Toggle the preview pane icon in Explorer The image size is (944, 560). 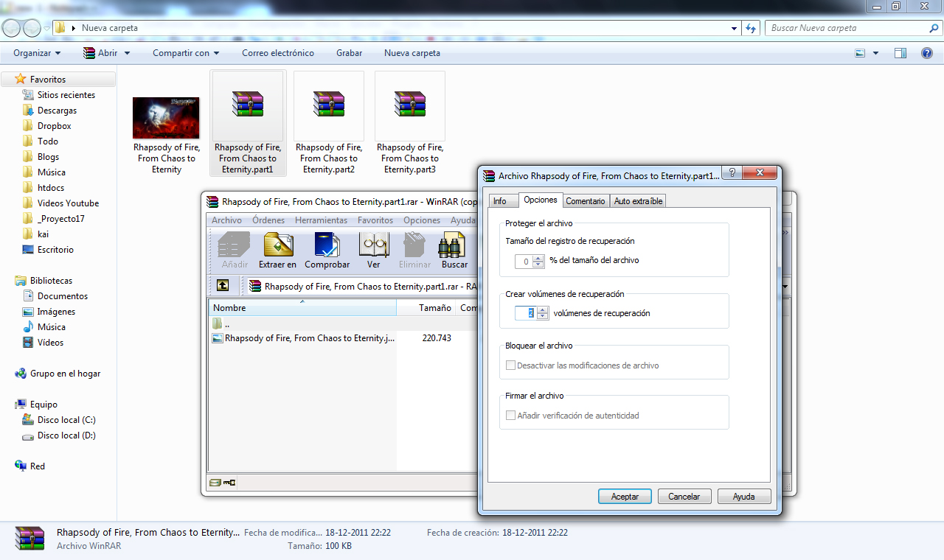pos(900,53)
